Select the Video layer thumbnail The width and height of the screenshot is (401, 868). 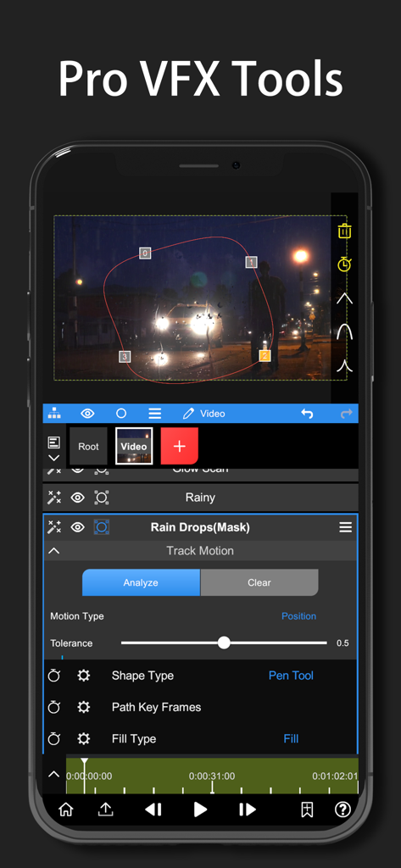click(x=134, y=446)
